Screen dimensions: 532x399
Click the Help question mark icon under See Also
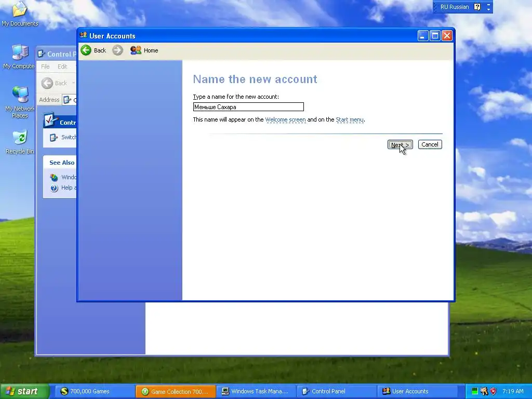54,188
